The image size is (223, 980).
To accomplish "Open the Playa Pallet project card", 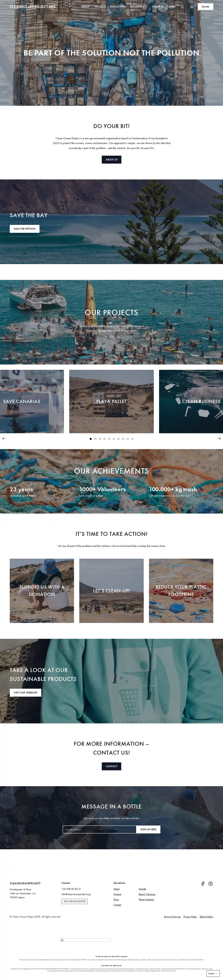I will point(111,401).
